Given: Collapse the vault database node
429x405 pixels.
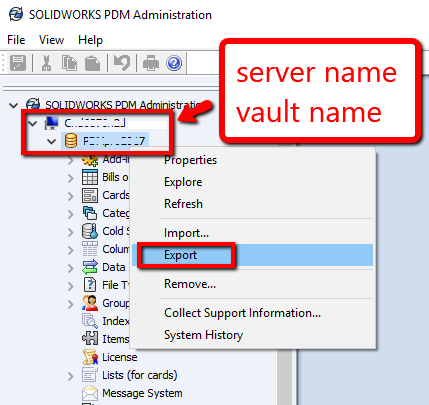Looking at the screenshot, I should [51, 141].
